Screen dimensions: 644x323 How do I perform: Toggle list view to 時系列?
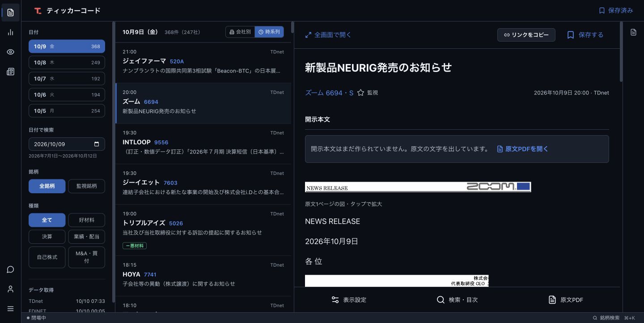(269, 32)
